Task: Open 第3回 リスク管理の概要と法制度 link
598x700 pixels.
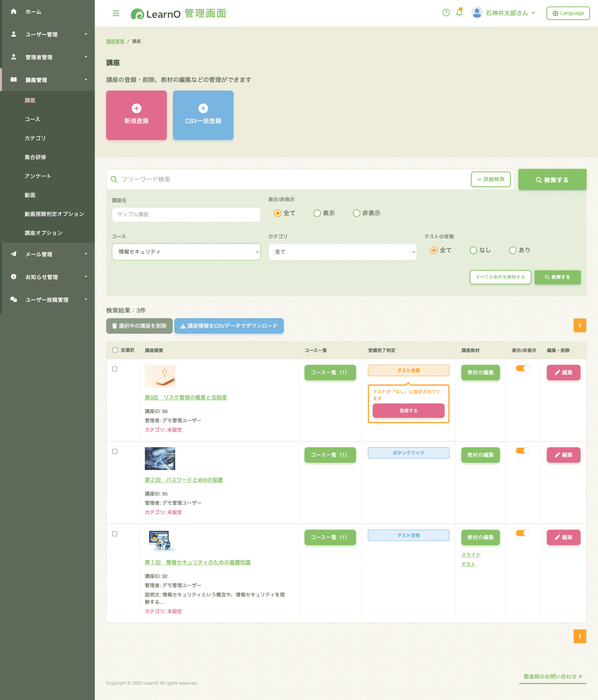Action: click(x=186, y=398)
